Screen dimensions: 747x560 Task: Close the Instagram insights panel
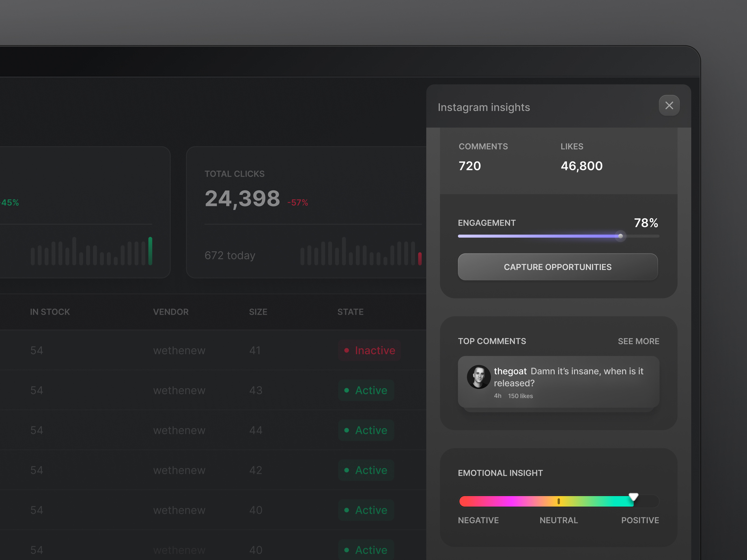669,105
